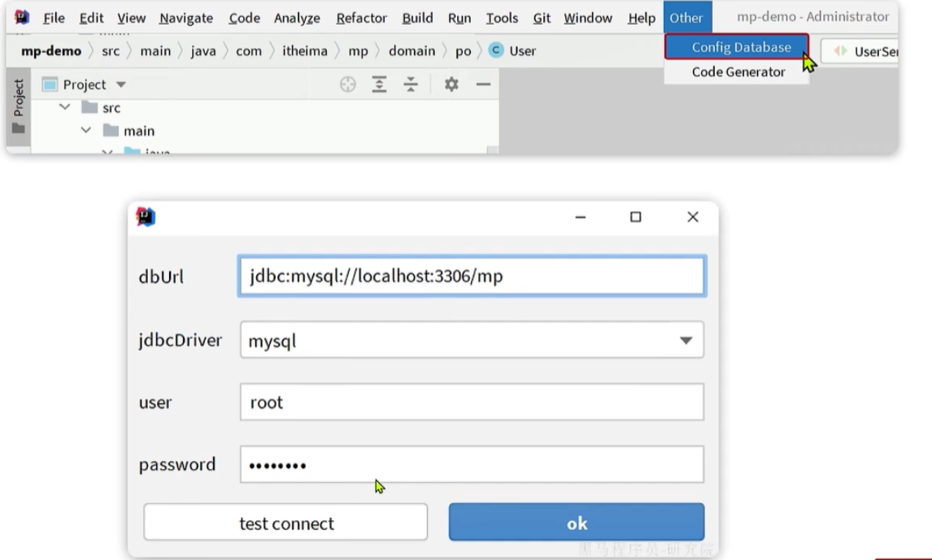Click into the dbUrl text field
The image size is (932, 560).
(x=472, y=276)
